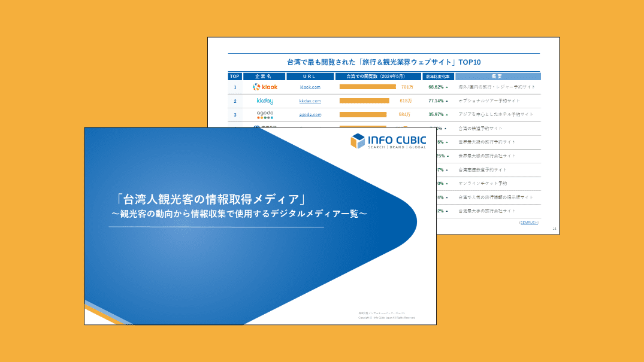644x362 pixels.
Task: Click the copyright notice on cover slide
Action: (386, 318)
